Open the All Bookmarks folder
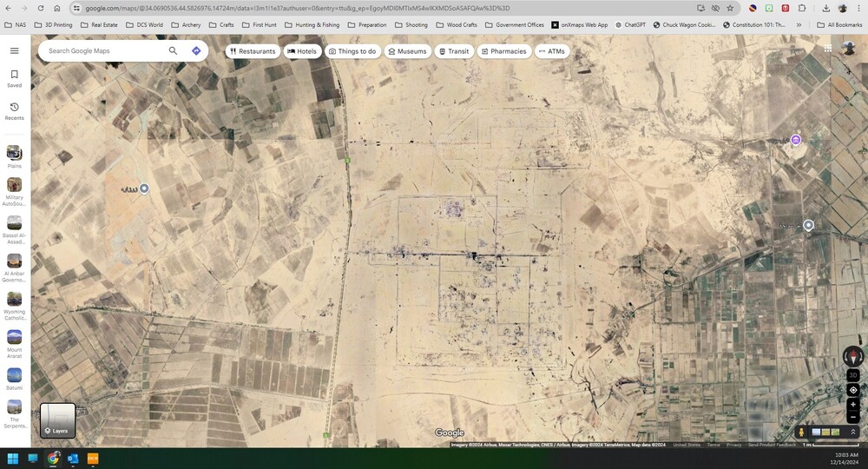The height and width of the screenshot is (469, 868). pyautogui.click(x=839, y=25)
